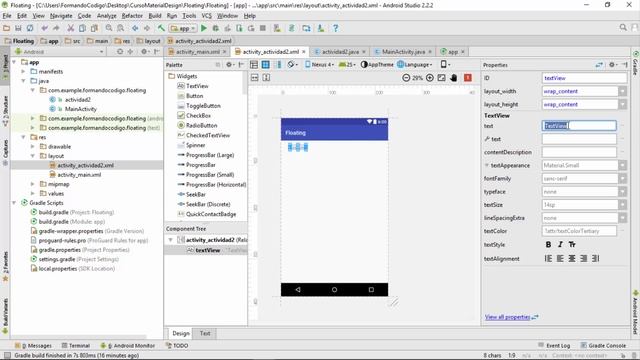Viewport: 640px width, 360px height.
Task: Switch to the activity_main.xml tab
Action: coord(198,52)
